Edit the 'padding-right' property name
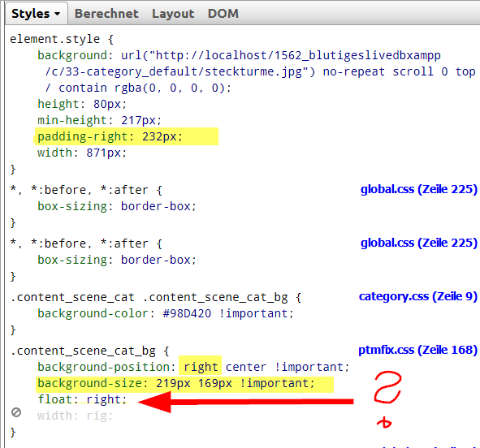This screenshot has width=480, height=448. point(83,136)
